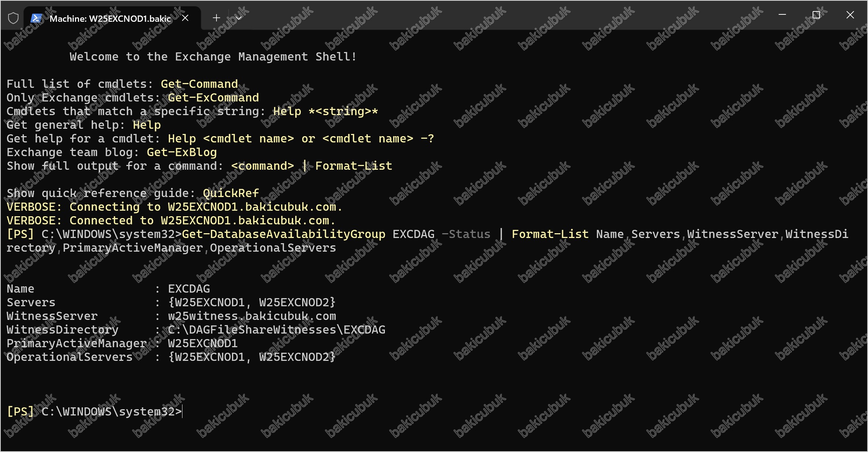868x452 pixels.
Task: Click the PowerShell icon on the tab
Action: [x=36, y=18]
